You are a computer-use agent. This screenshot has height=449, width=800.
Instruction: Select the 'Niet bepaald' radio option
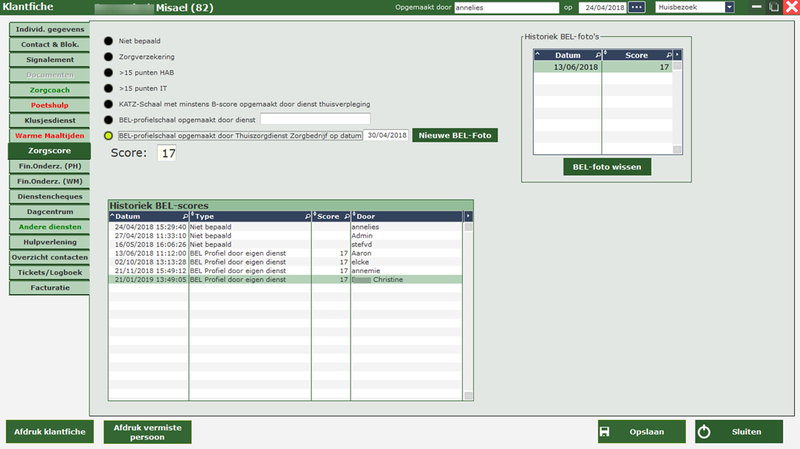108,41
